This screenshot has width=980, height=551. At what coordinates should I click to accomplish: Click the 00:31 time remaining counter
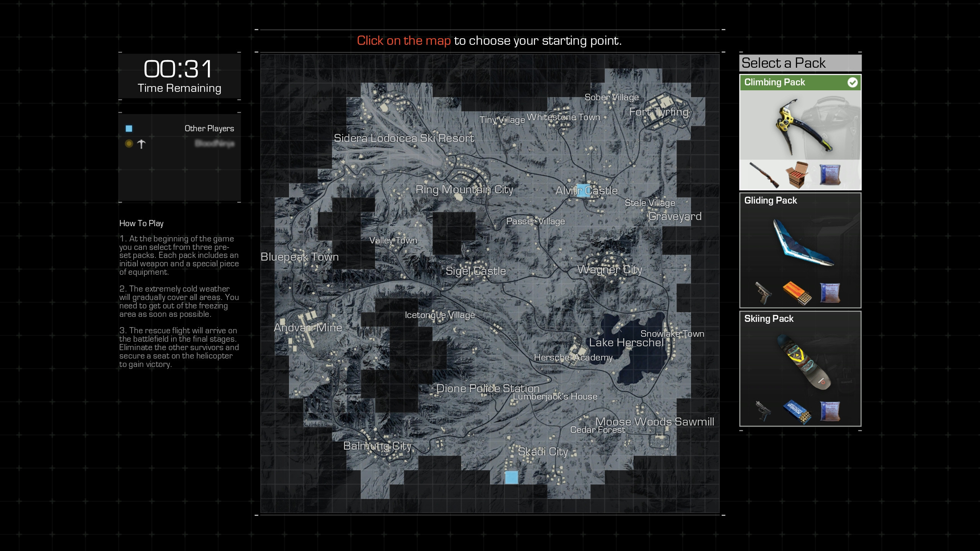point(178,69)
